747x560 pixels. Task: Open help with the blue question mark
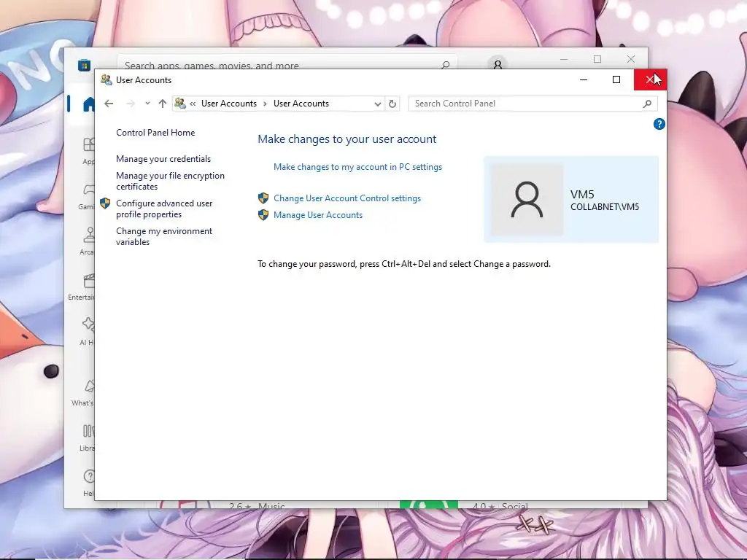[659, 124]
